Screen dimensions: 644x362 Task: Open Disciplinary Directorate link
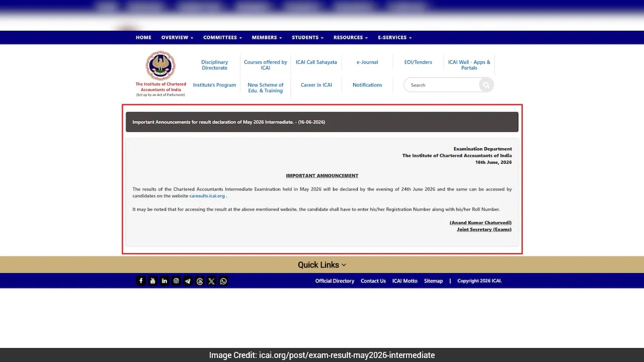215,65
